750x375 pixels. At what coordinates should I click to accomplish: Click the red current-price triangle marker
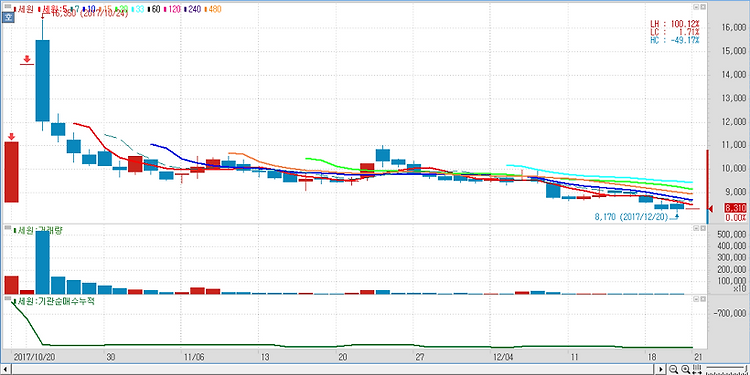(711, 209)
